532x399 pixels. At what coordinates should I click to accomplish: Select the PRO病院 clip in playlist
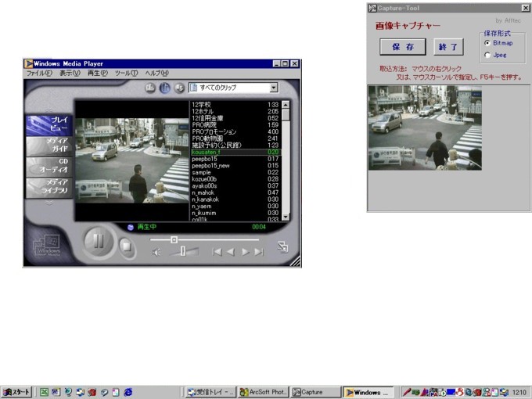[x=235, y=125]
